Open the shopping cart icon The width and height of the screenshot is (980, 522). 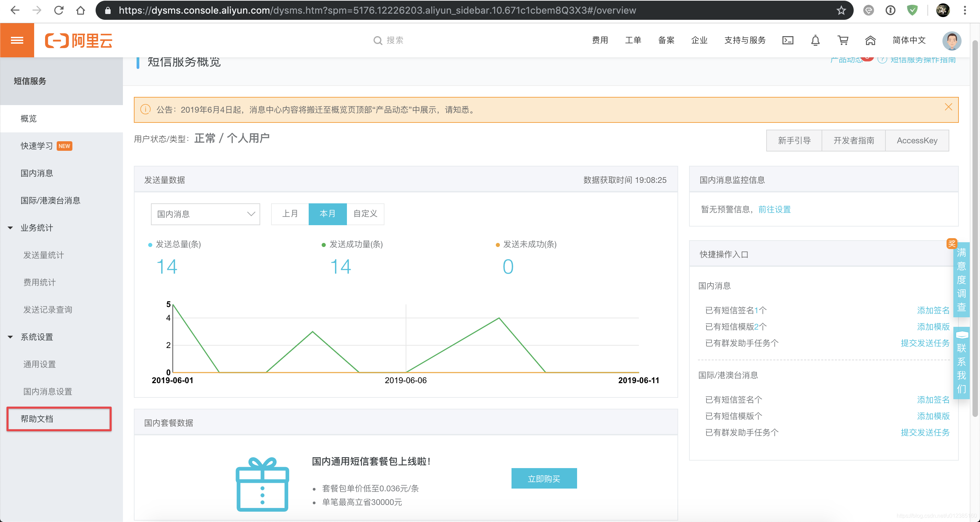click(843, 40)
